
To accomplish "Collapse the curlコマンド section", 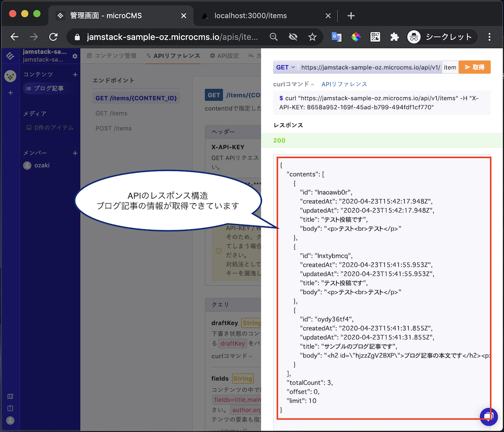I will (x=293, y=84).
